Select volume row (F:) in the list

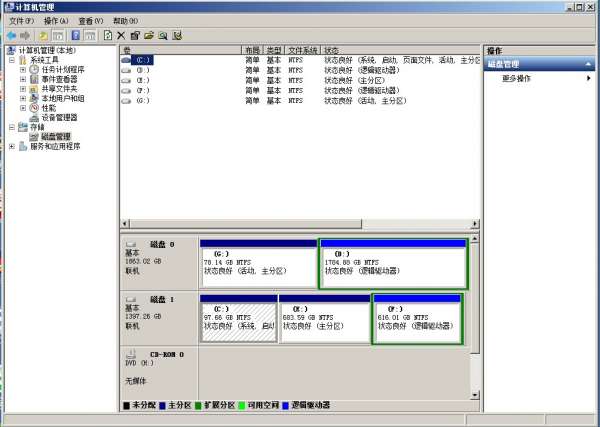click(x=300, y=91)
